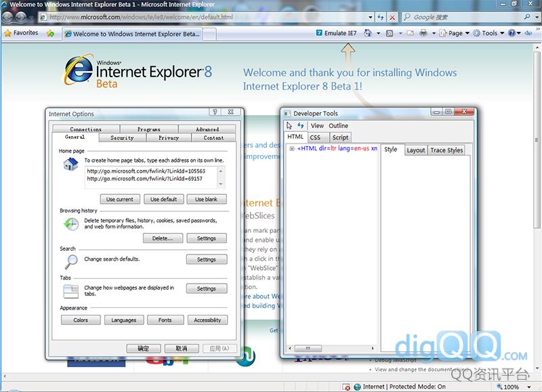This screenshot has width=542, height=392.
Task: Click the Fonts button
Action: pyautogui.click(x=165, y=320)
